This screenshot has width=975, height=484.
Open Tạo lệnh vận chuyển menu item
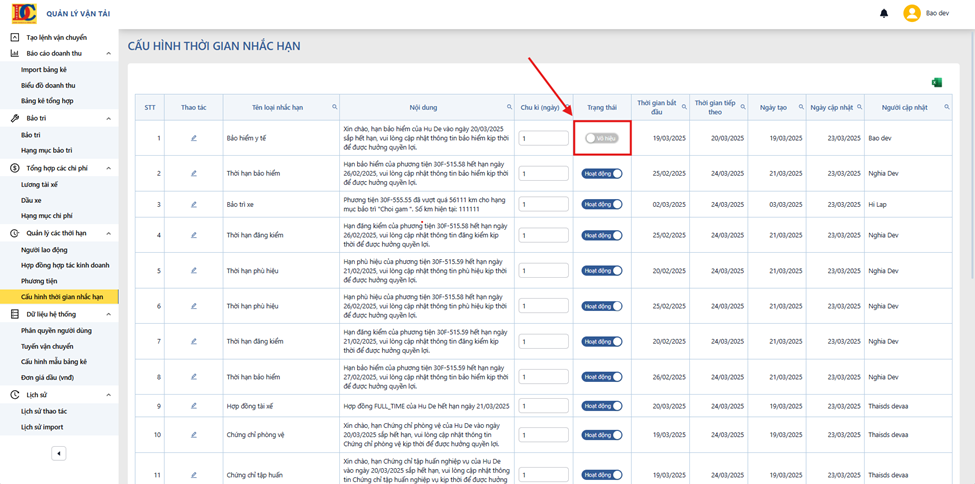[x=59, y=37]
